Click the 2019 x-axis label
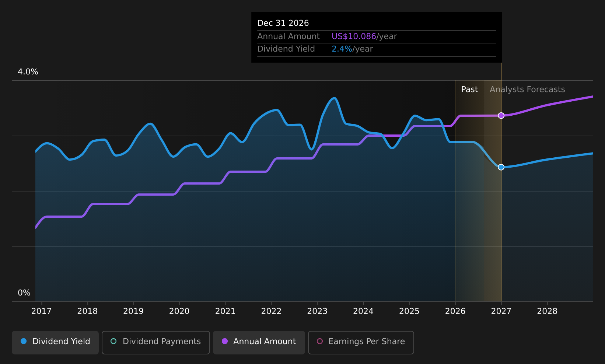 [133, 311]
